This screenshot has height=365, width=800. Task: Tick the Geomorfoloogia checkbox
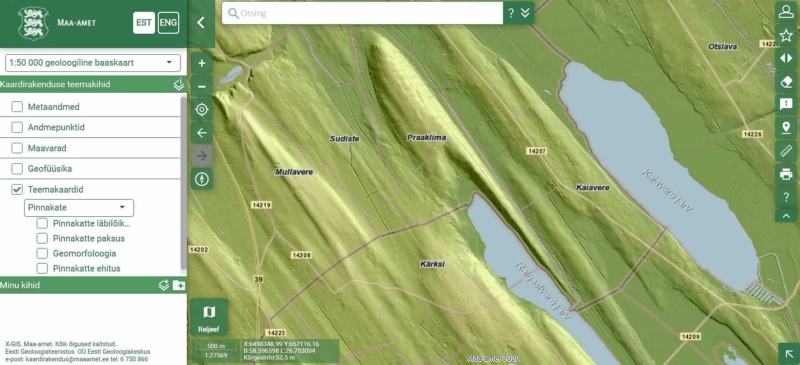[42, 253]
